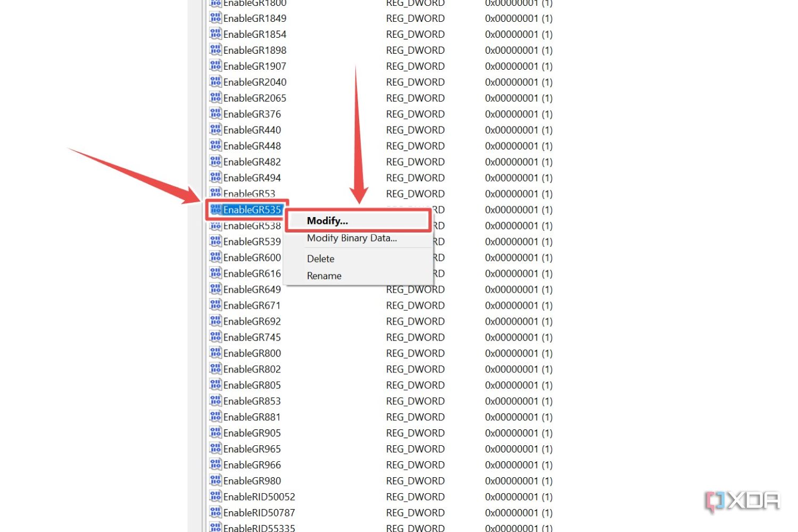The height and width of the screenshot is (532, 798).
Task: Click the DWORD icon for EnableGR440
Action: [215, 129]
